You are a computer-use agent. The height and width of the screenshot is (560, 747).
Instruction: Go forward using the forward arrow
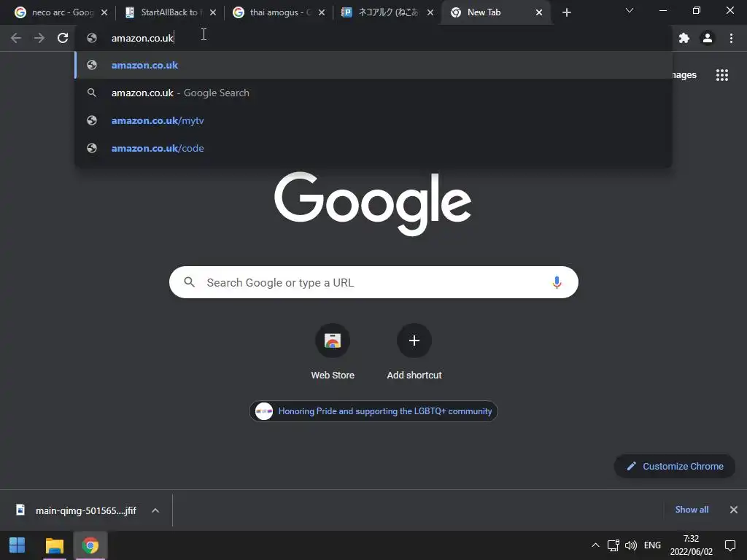coord(39,38)
